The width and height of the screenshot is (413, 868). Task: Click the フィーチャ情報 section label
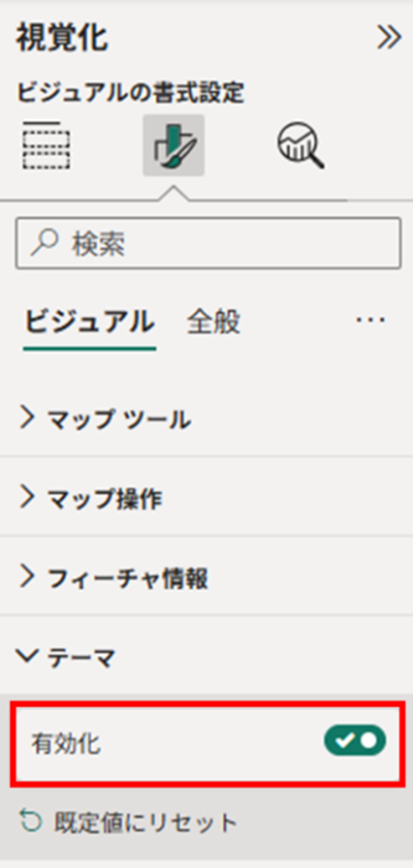tap(127, 579)
